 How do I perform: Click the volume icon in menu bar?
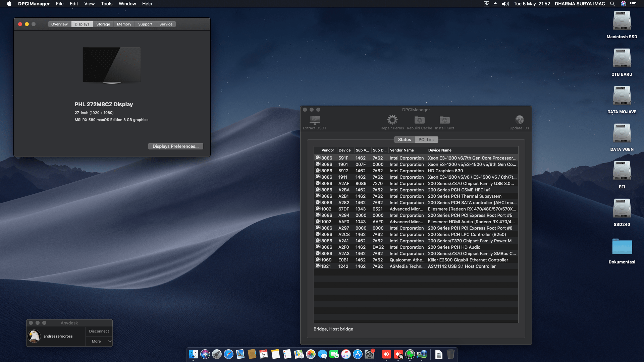pyautogui.click(x=505, y=4)
